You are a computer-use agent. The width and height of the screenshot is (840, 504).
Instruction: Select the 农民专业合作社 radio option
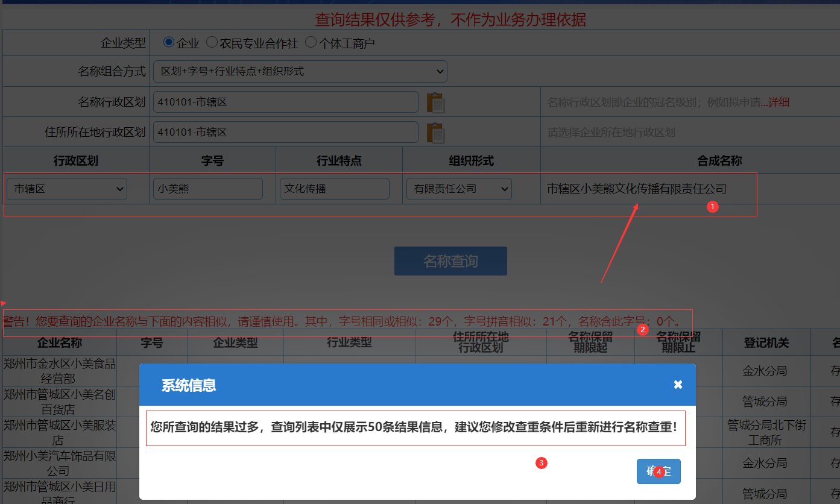212,42
